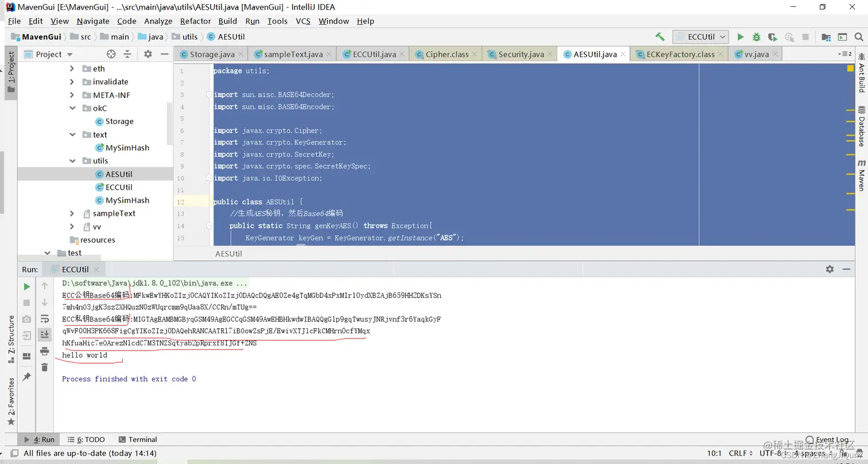Viewport: 868px width, 464px height.
Task: Select utils in the breadcrumb bar
Action: [184, 37]
